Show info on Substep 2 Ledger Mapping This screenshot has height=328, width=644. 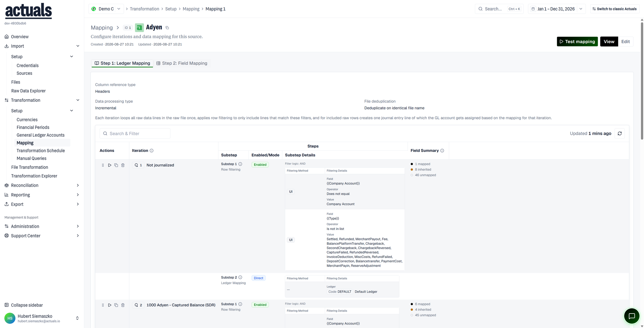click(x=240, y=277)
